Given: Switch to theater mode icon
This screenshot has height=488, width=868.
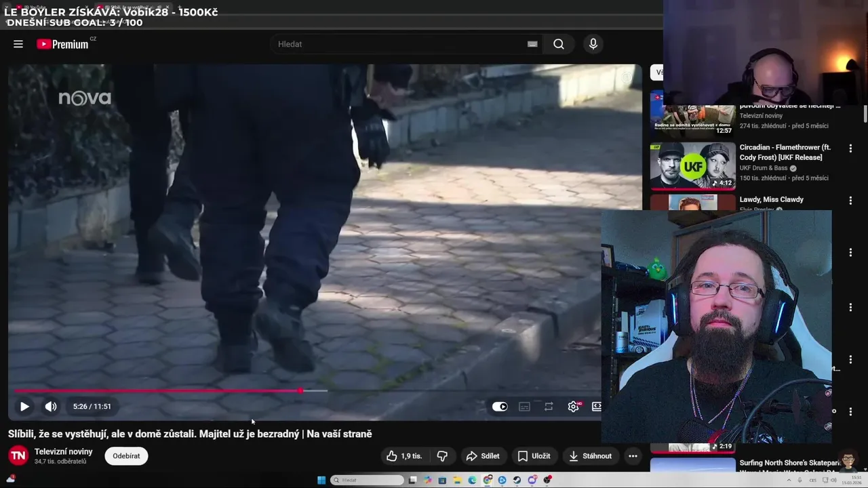Looking at the screenshot, I should pyautogui.click(x=597, y=407).
